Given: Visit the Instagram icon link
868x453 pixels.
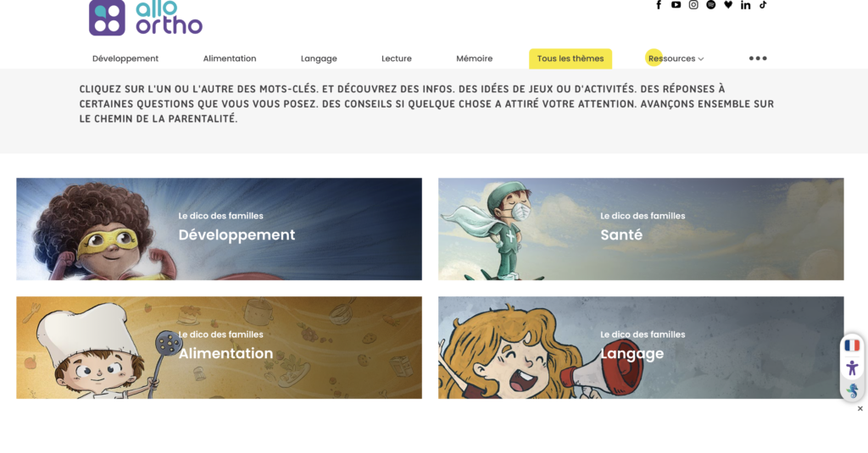Looking at the screenshot, I should 693,5.
